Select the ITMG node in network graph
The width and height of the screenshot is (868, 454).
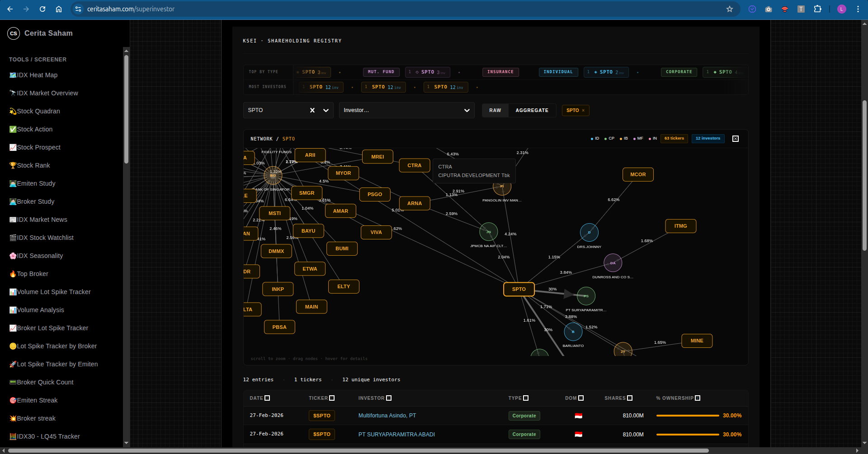click(x=680, y=226)
